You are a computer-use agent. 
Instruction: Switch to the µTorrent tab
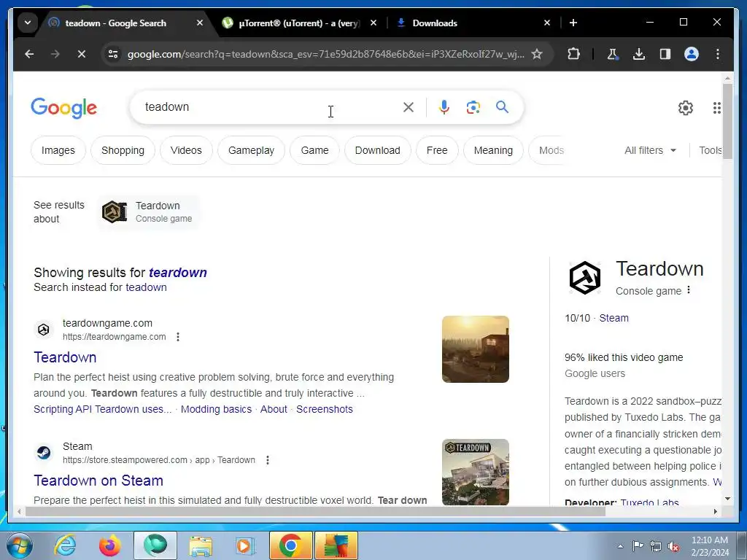click(299, 23)
